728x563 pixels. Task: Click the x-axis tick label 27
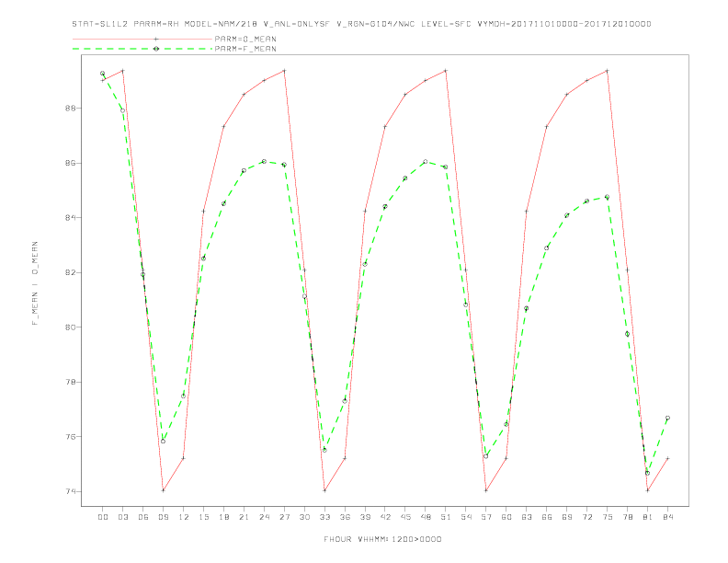[284, 517]
